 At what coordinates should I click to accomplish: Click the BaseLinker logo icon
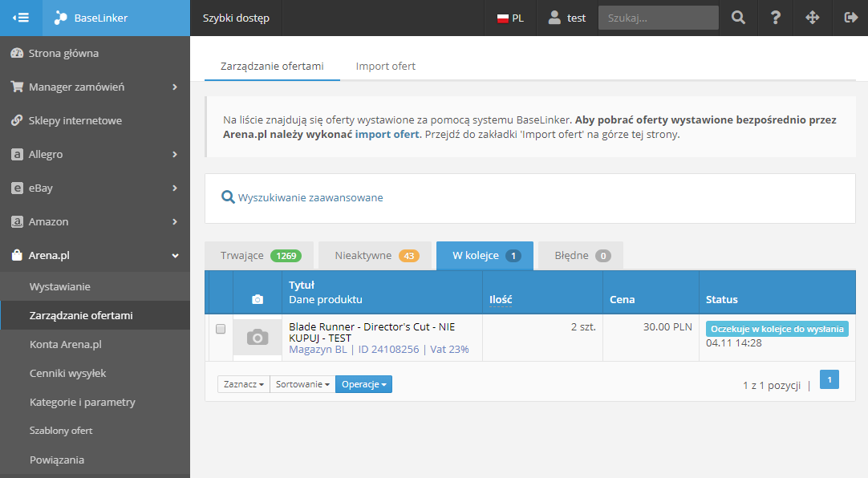60,18
